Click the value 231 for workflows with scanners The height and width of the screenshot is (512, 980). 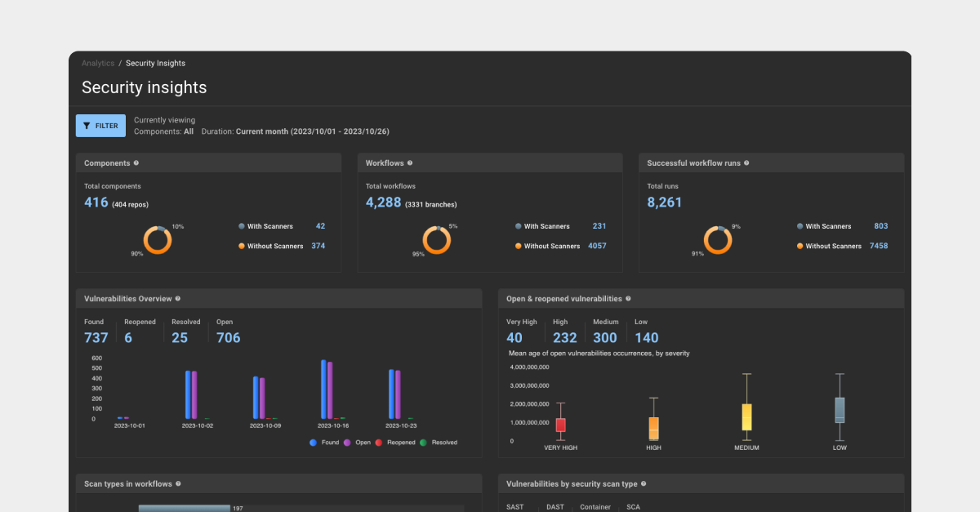point(599,226)
